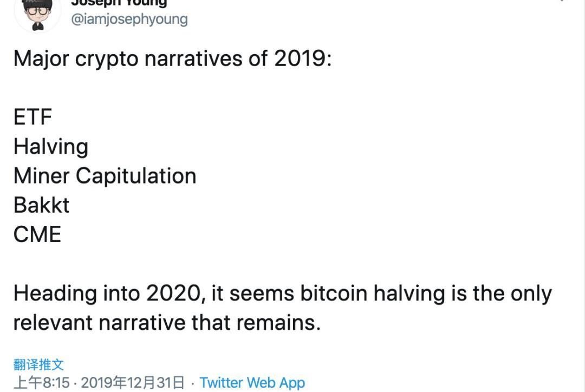Expand the tweet options chevron
Image resolution: width=585 pixels, height=392 pixels.
pos(562,2)
